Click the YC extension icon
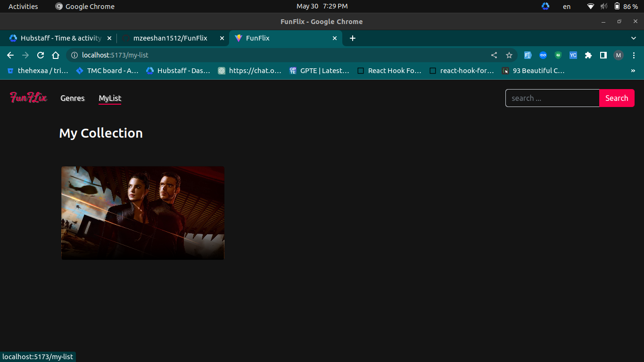Screen dimensions: 644x362 click(573, 55)
